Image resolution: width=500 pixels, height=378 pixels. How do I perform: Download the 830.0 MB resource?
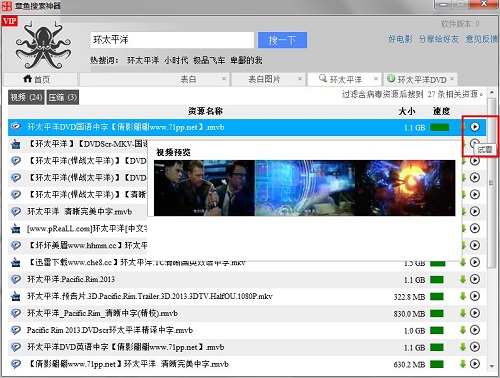[463, 313]
